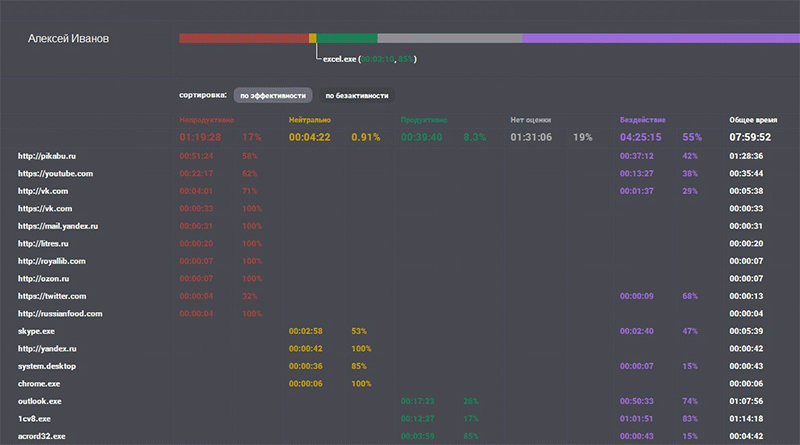Click the 'Непродуктивно' column header
Screen dimensions: 800x445
(x=207, y=120)
